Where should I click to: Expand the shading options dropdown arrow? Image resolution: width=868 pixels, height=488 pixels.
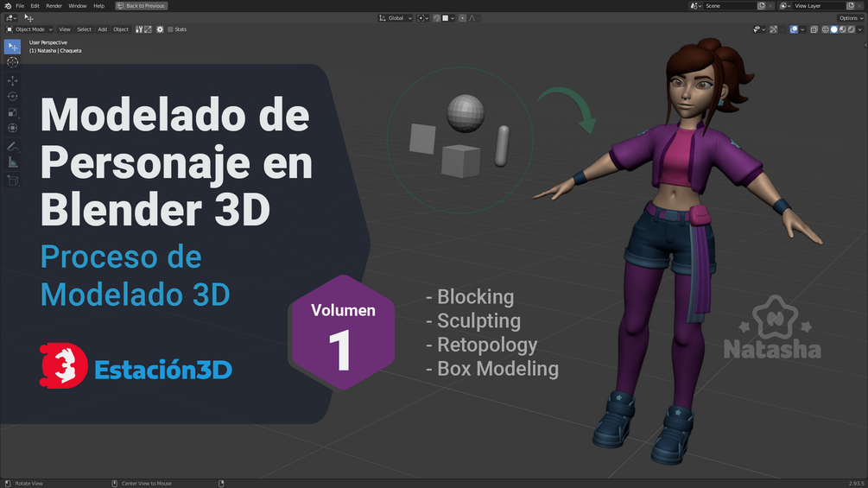tap(859, 29)
